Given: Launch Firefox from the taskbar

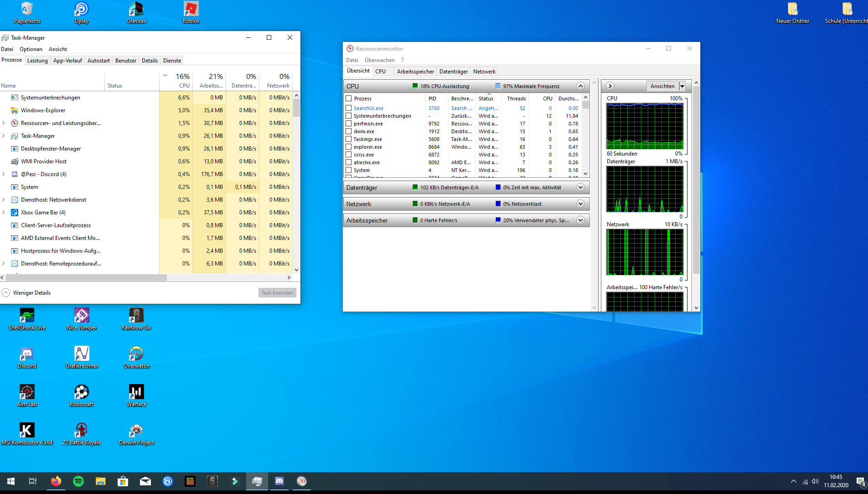Looking at the screenshot, I should tap(56, 481).
